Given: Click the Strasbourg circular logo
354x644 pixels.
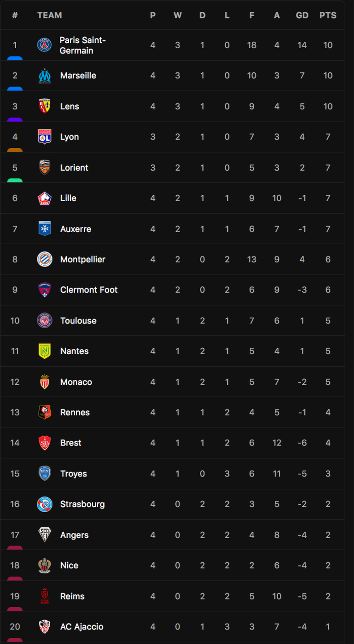Looking at the screenshot, I should point(44,504).
